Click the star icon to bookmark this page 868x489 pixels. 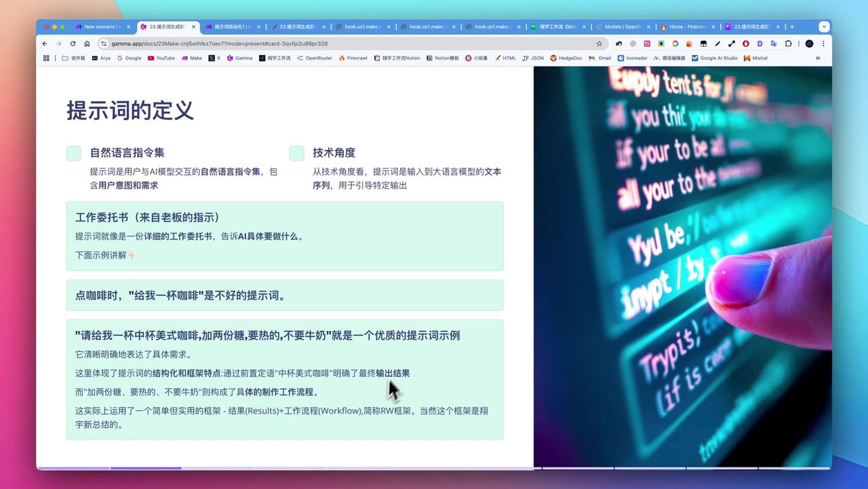[x=599, y=43]
